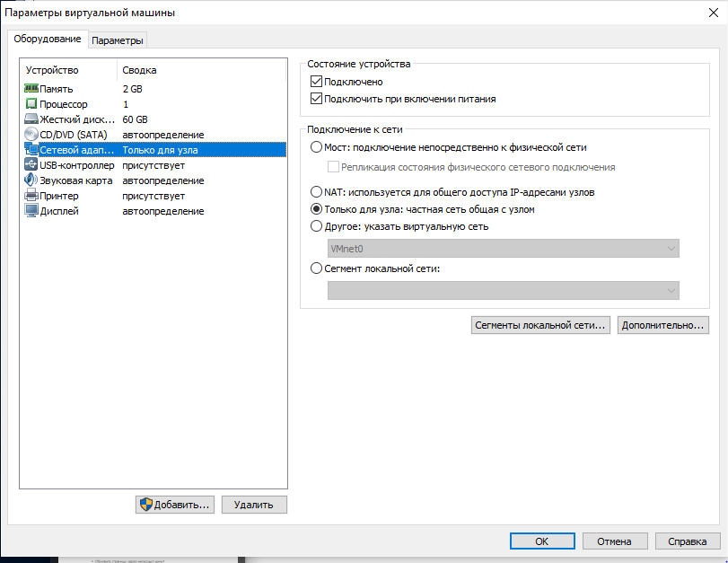728x563 pixels.
Task: Select the NAT radio button
Action: [316, 192]
